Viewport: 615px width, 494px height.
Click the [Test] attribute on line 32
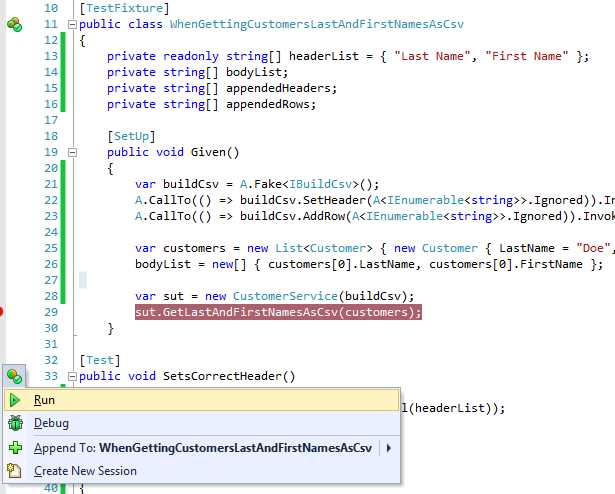(x=100, y=360)
